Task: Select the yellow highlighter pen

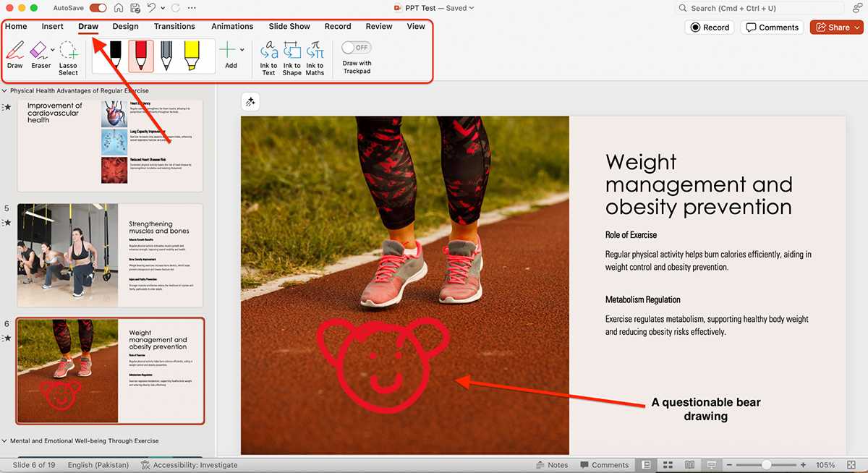Action: 192,56
